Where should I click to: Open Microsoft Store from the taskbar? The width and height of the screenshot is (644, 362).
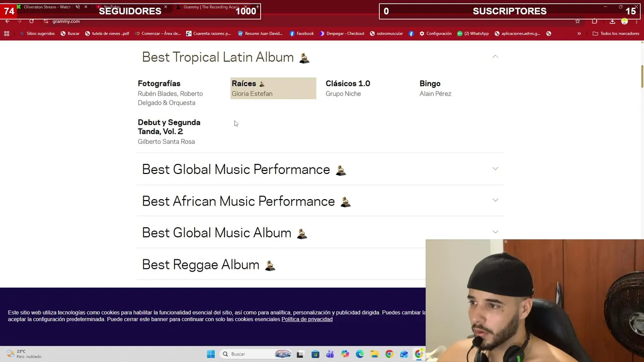[x=315, y=354]
